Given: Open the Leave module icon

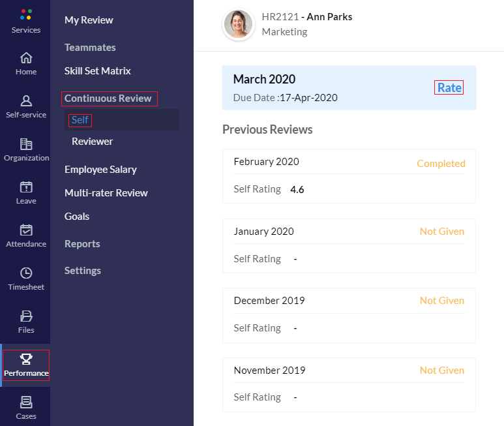Looking at the screenshot, I should pyautogui.click(x=26, y=187).
